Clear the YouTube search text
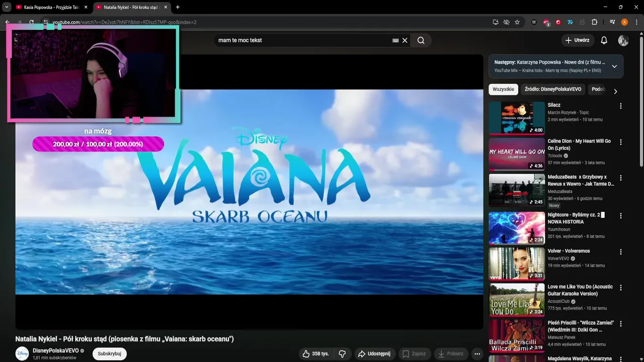644x362 pixels. coord(405,40)
